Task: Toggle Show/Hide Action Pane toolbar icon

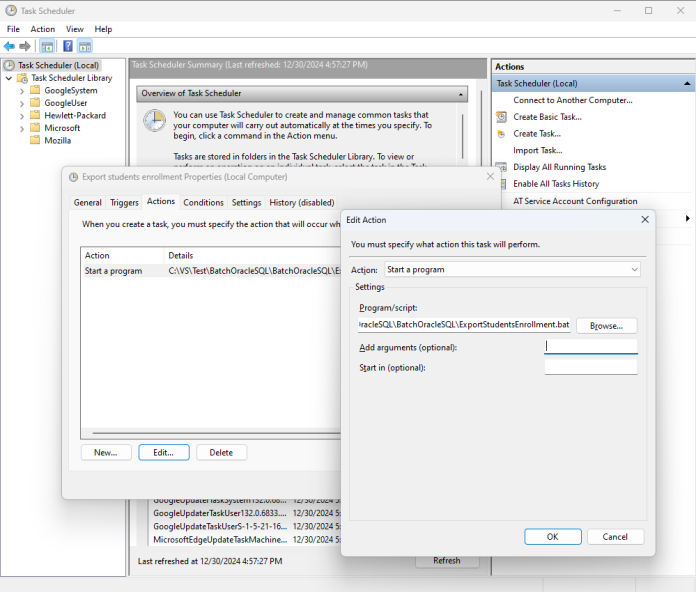Action: tap(85, 46)
